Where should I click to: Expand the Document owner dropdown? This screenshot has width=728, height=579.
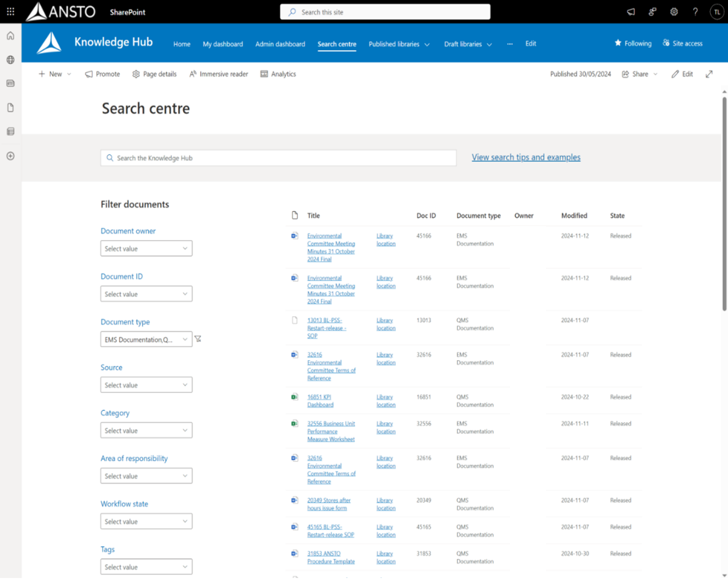[146, 249]
